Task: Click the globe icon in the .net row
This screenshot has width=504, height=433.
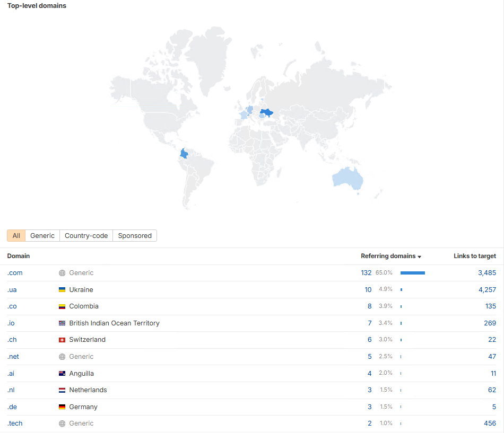Action: click(62, 357)
